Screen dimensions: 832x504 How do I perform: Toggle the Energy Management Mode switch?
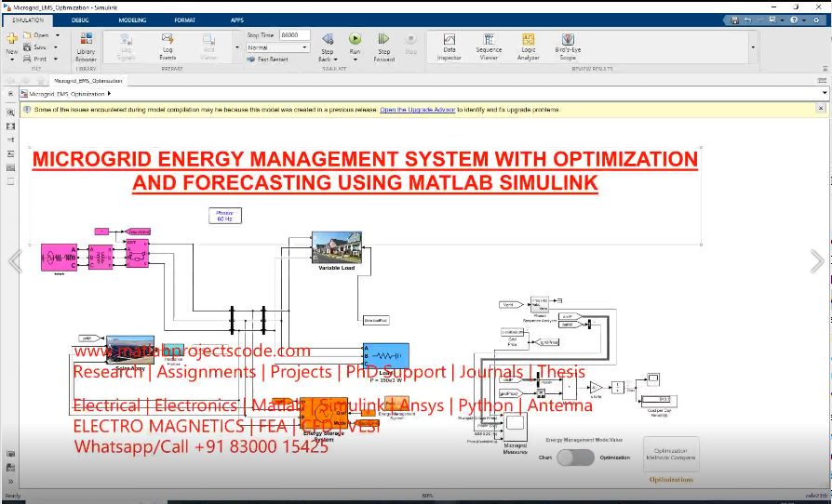(x=575, y=458)
